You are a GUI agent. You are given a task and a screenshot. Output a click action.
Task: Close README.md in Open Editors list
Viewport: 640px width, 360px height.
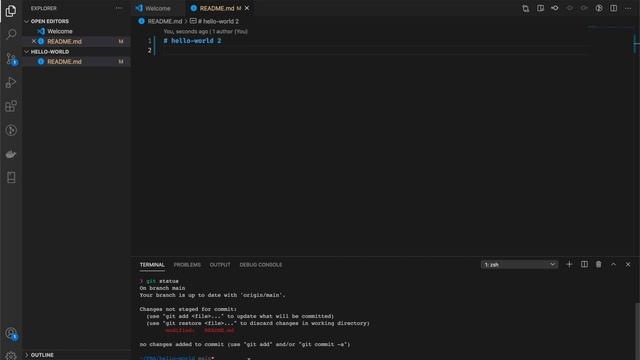pyautogui.click(x=34, y=41)
